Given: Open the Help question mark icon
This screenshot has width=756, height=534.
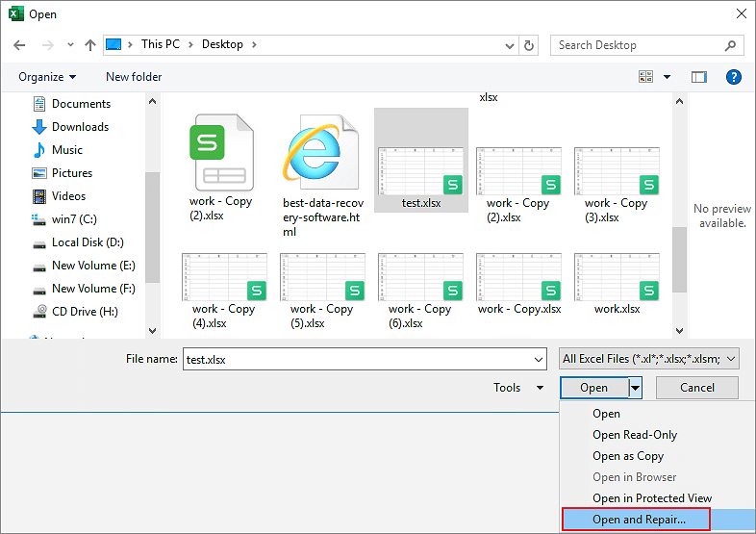Looking at the screenshot, I should [733, 77].
